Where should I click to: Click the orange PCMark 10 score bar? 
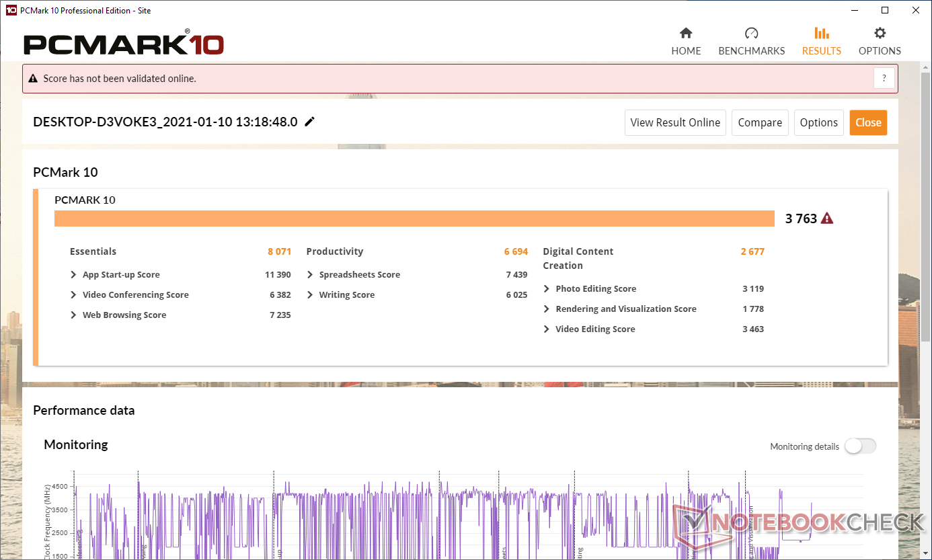coord(414,218)
